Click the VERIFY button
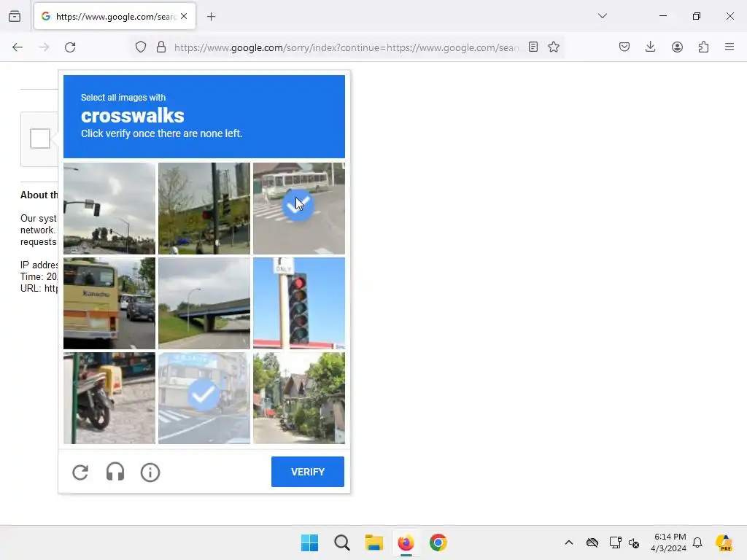The height and width of the screenshot is (560, 747). [x=308, y=472]
